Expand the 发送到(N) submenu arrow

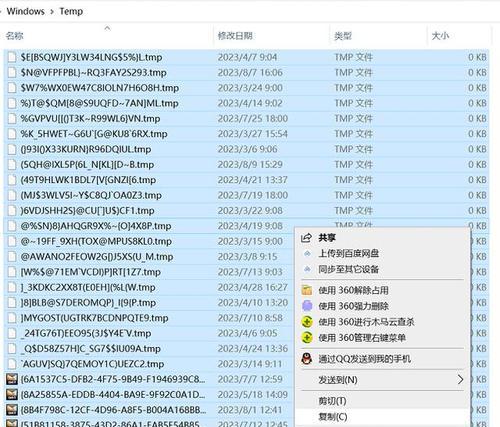point(460,379)
